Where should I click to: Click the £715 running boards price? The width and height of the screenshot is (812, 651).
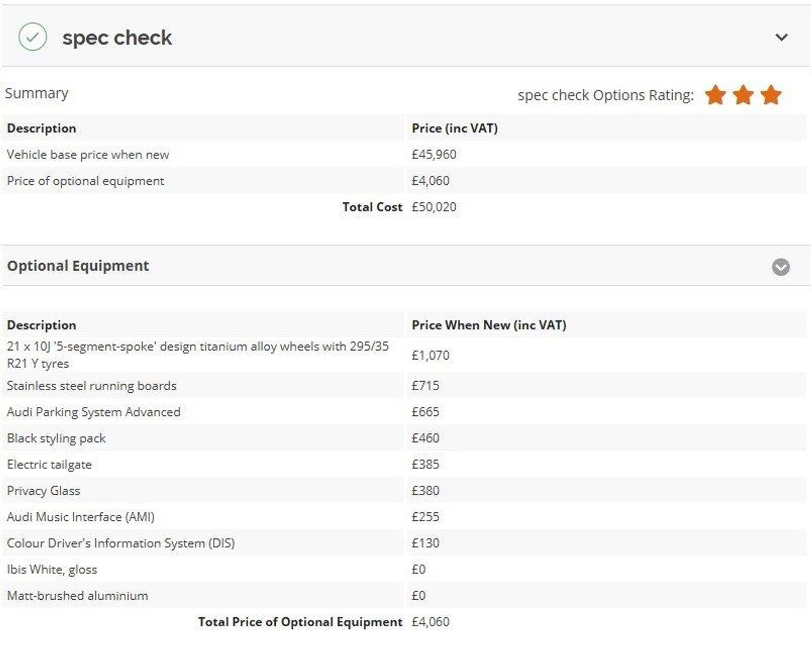(425, 386)
